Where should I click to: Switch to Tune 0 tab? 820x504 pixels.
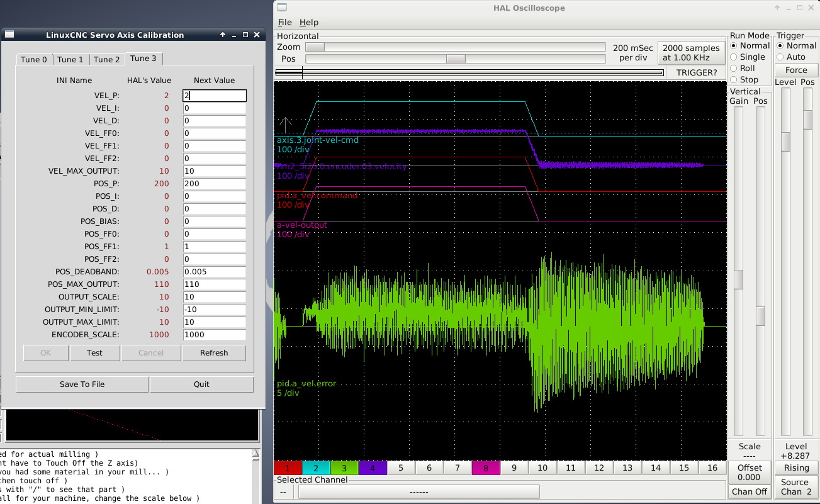pos(34,60)
